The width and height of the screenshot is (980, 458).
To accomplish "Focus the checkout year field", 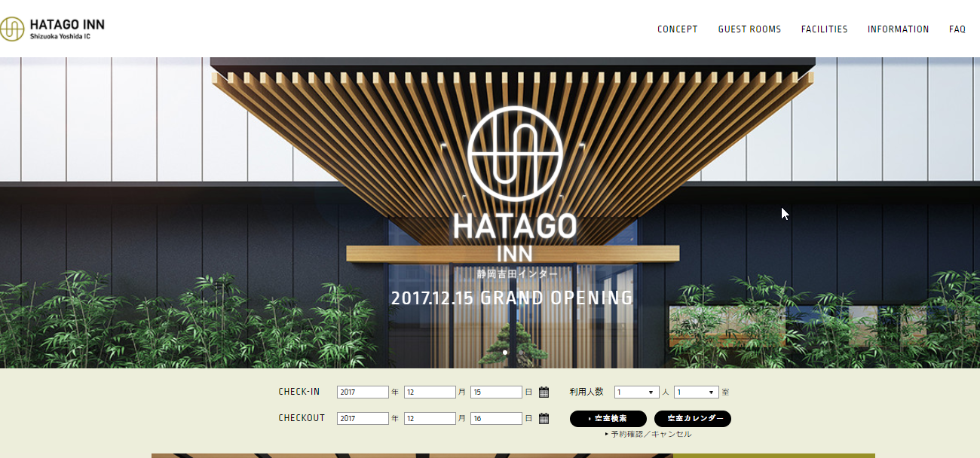I will pos(363,419).
